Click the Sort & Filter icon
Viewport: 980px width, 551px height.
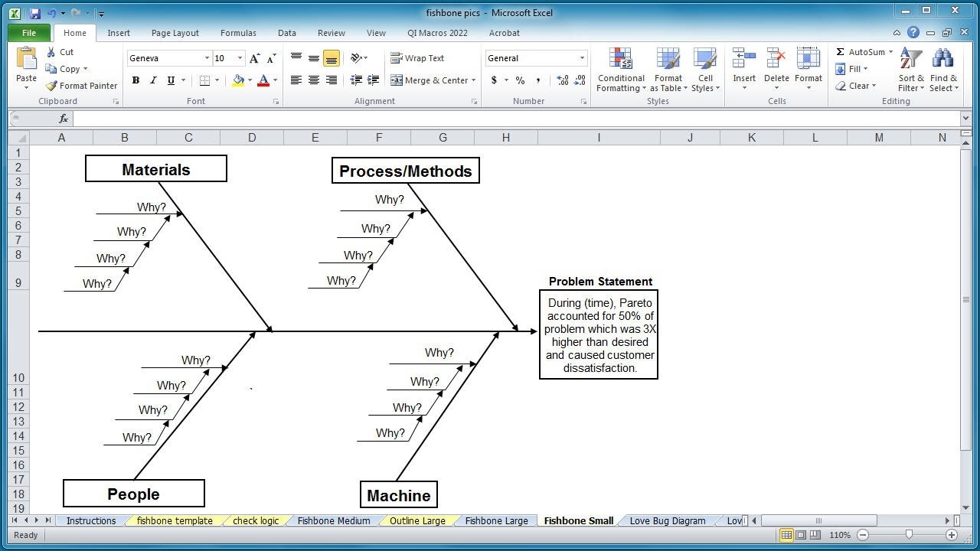point(910,69)
